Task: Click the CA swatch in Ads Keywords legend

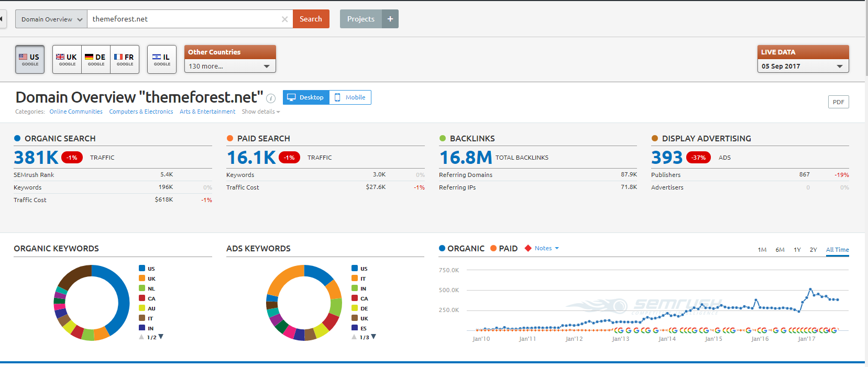Action: 355,298
